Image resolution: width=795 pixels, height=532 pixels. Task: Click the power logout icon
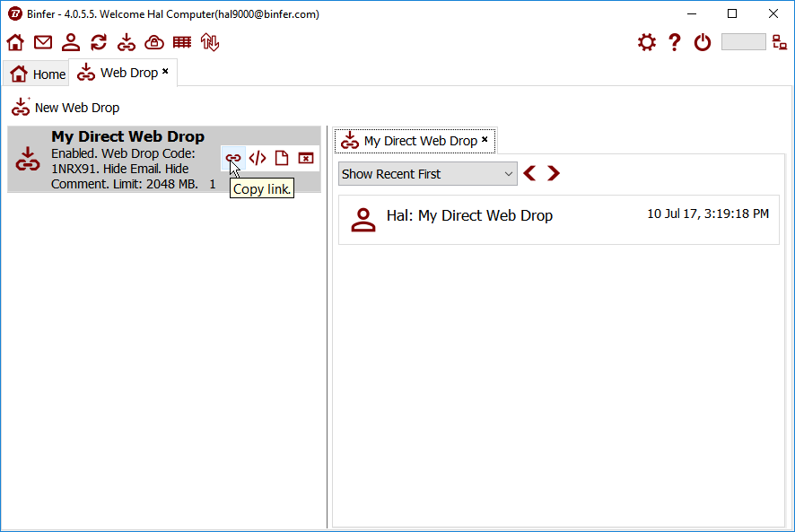[703, 42]
